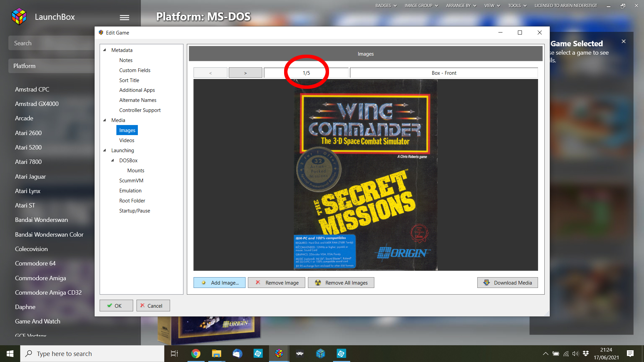Close the Game Selected details panel
Viewport: 644px width, 362px height.
624,41
